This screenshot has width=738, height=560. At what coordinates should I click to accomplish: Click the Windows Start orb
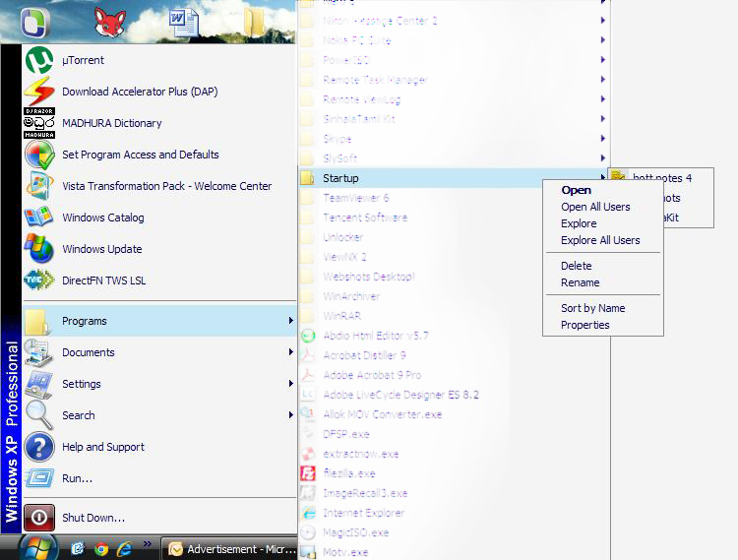click(x=37, y=548)
